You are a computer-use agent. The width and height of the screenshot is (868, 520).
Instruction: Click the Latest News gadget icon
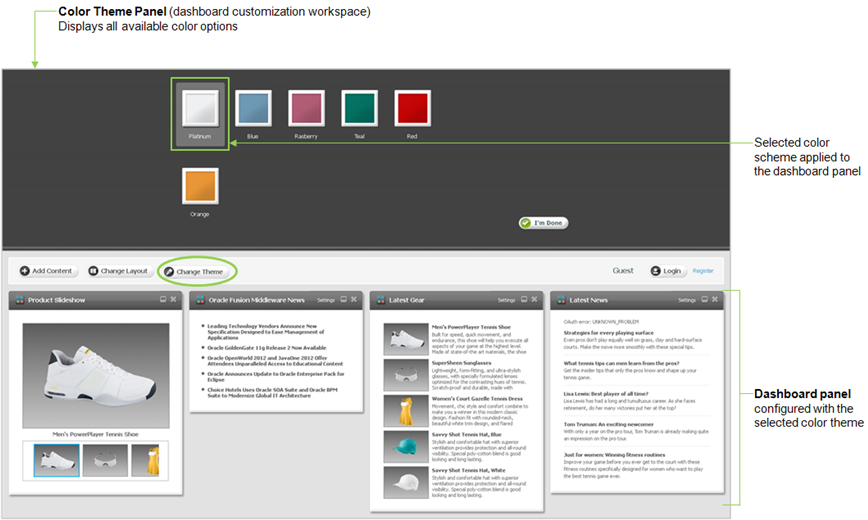pyautogui.click(x=561, y=300)
